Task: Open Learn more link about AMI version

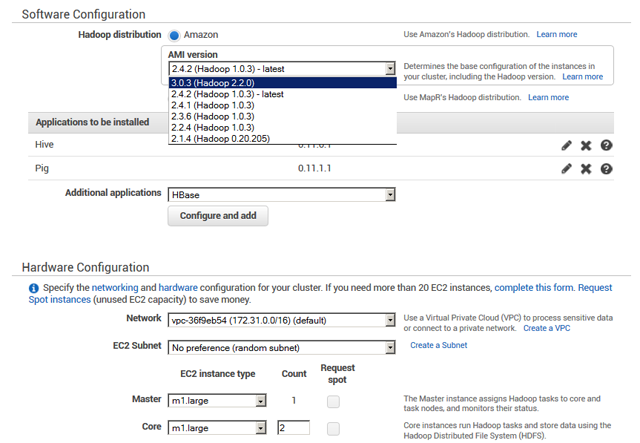Action: pyautogui.click(x=582, y=77)
